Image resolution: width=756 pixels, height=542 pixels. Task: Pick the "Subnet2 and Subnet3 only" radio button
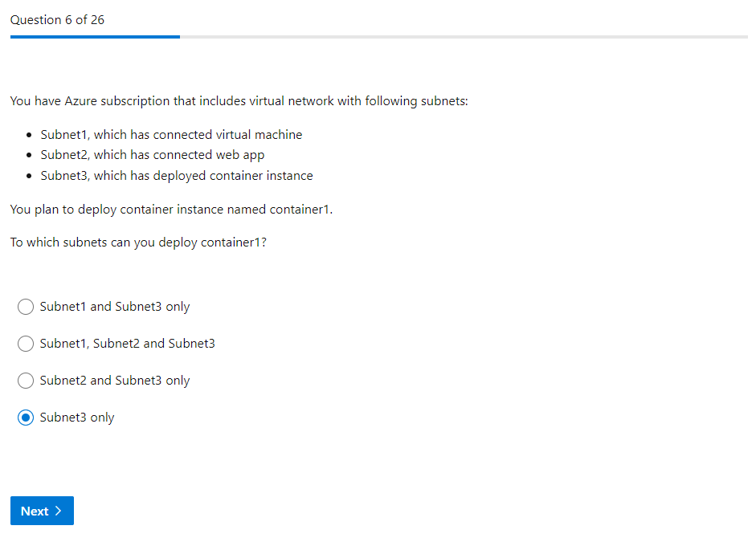(x=26, y=381)
